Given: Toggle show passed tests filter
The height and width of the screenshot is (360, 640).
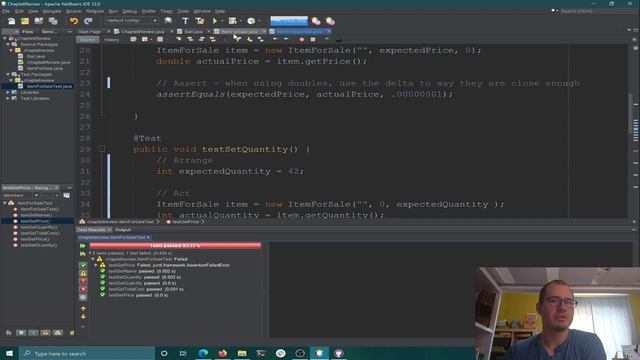Looking at the screenshot, I should point(83,265).
